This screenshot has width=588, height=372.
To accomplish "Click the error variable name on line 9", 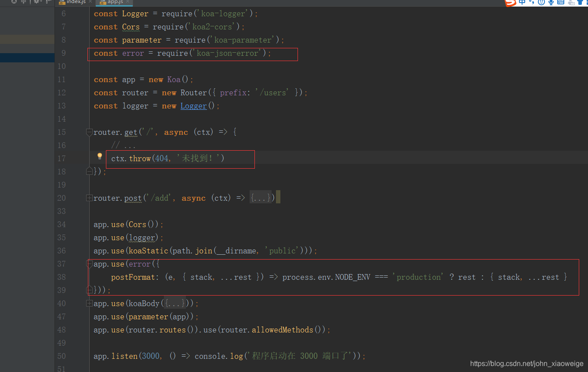I will pos(133,53).
